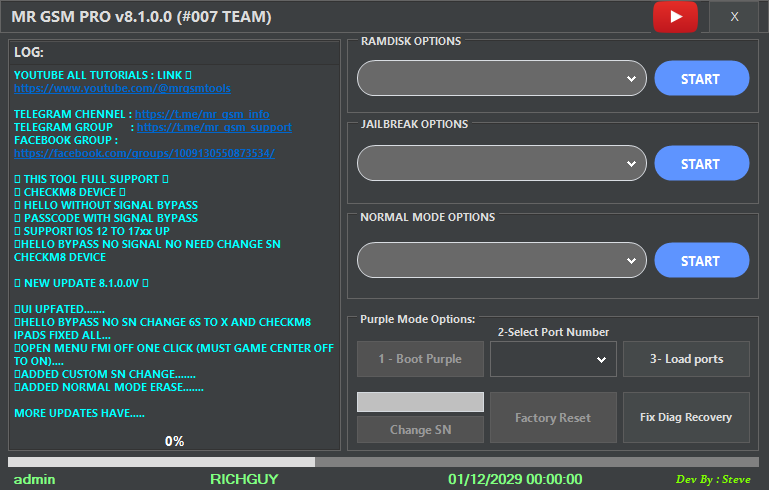This screenshot has width=769, height=490.
Task: Click the Change SN button
Action: pos(420,430)
